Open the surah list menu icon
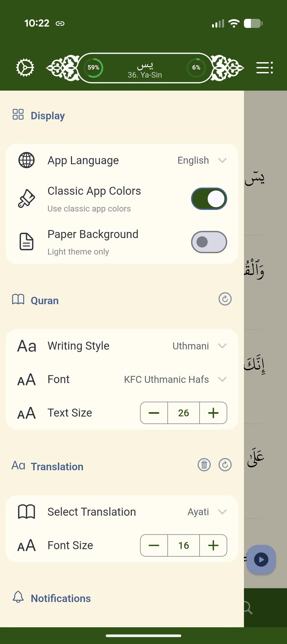 coord(264,68)
